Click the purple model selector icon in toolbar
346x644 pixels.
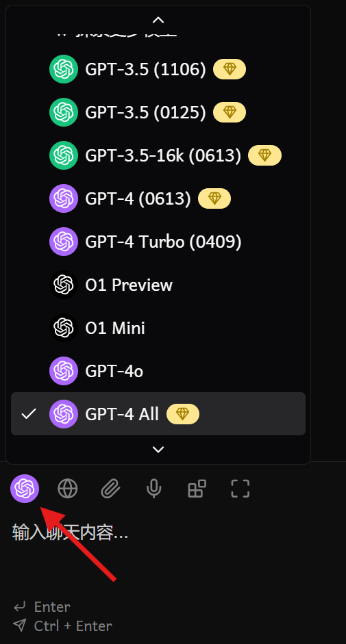click(x=25, y=489)
